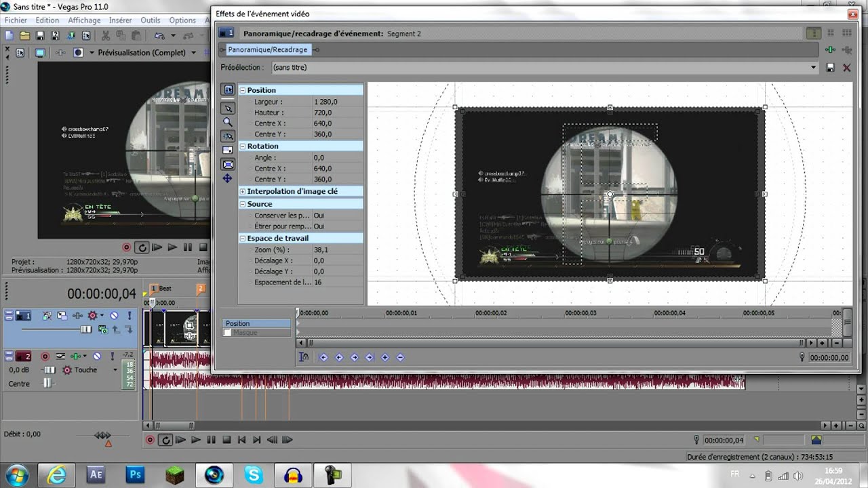The image size is (868, 488).
Task: Stop playback in main transport bar
Action: pos(226,440)
